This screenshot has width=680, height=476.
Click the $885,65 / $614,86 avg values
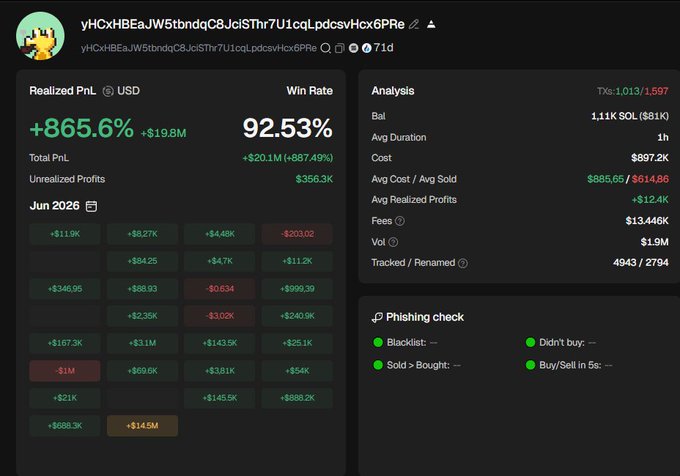point(628,179)
